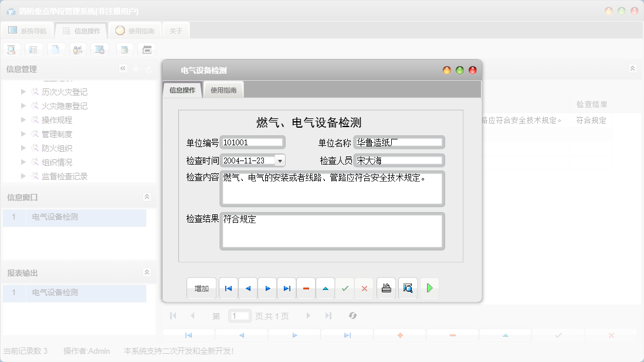Open the 检查时间 date dropdown
The image size is (644, 362).
click(x=280, y=160)
